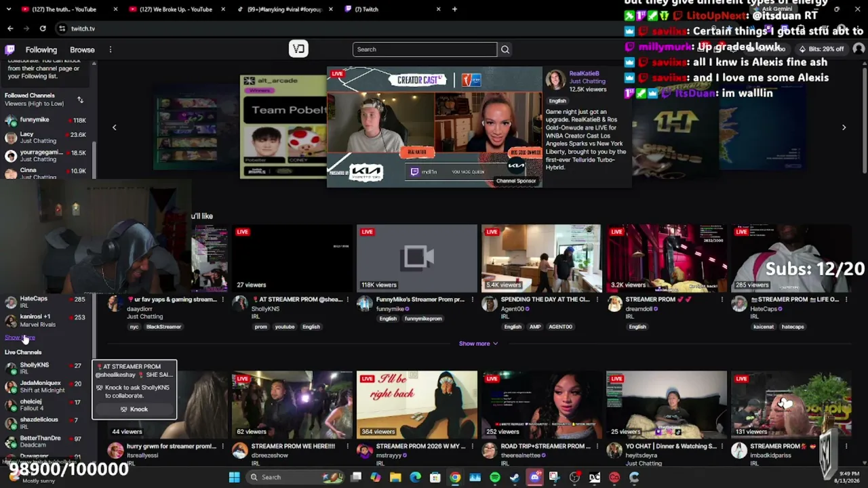Open the RealKatieB channel link
Image resolution: width=868 pixels, height=488 pixels.
(x=584, y=73)
